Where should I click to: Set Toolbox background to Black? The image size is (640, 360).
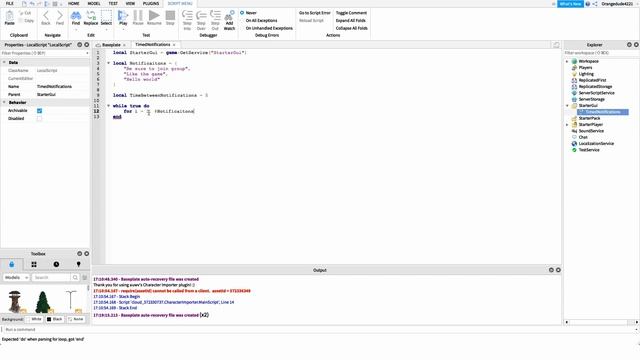[x=55, y=319]
